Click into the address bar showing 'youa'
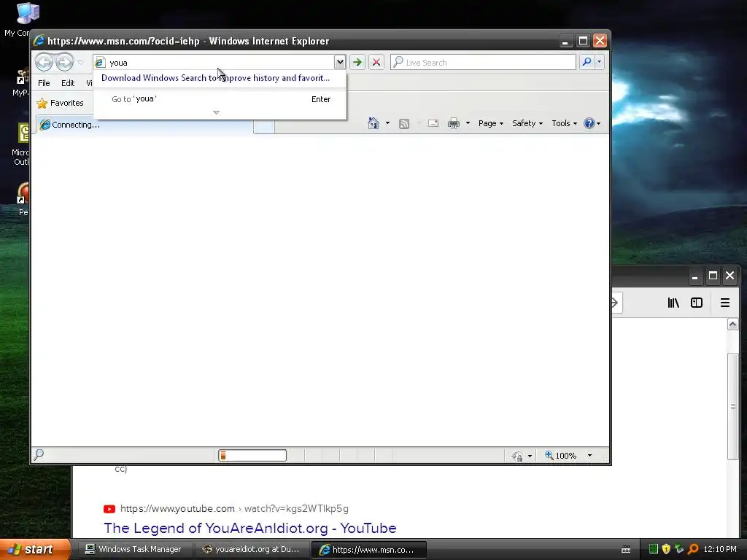Viewport: 747px width, 560px height. pos(214,63)
